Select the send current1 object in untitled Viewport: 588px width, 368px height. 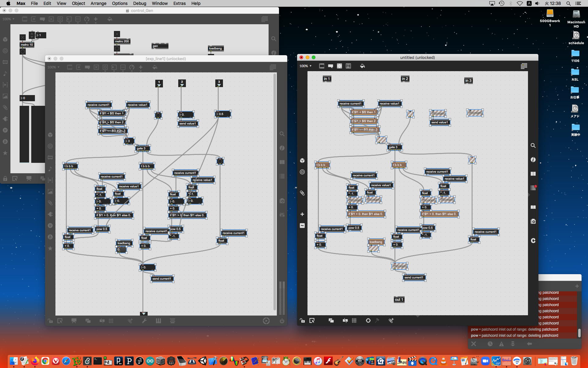coord(414,278)
